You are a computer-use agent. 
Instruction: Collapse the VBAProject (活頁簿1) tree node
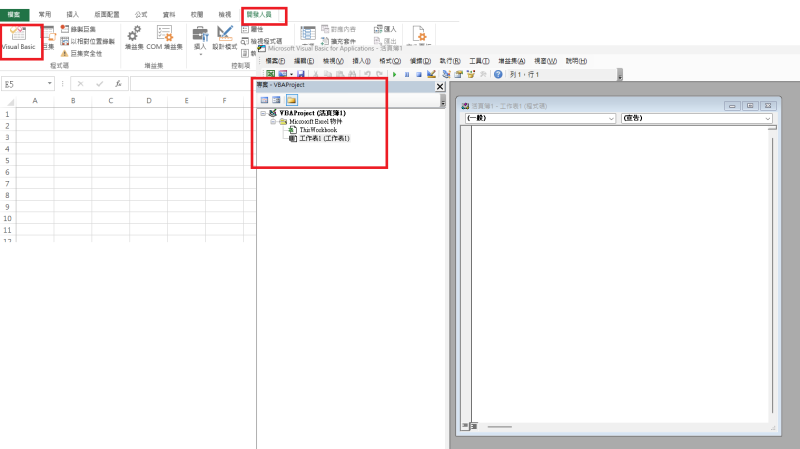pyautogui.click(x=262, y=113)
